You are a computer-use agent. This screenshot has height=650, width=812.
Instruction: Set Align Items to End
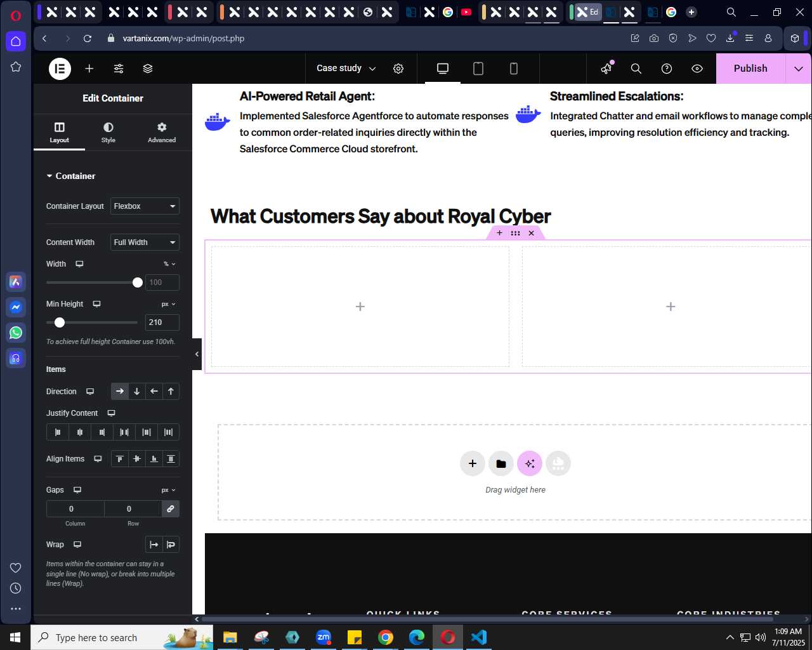click(x=154, y=459)
